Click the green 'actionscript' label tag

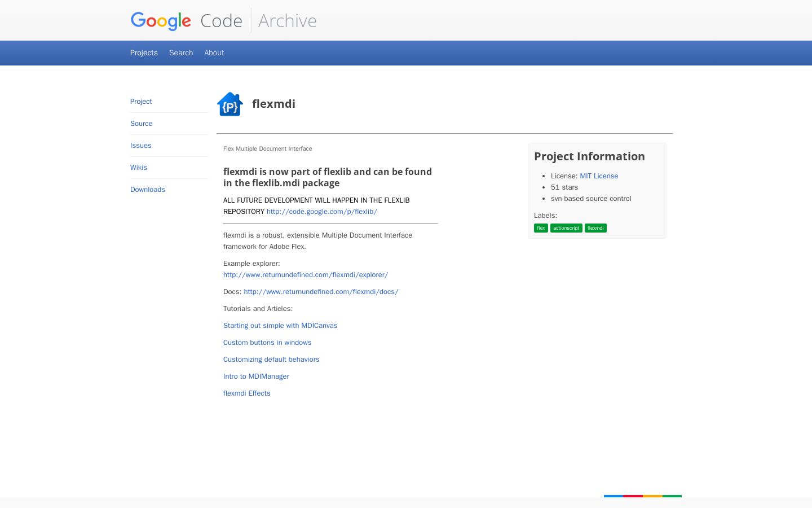[x=566, y=228]
